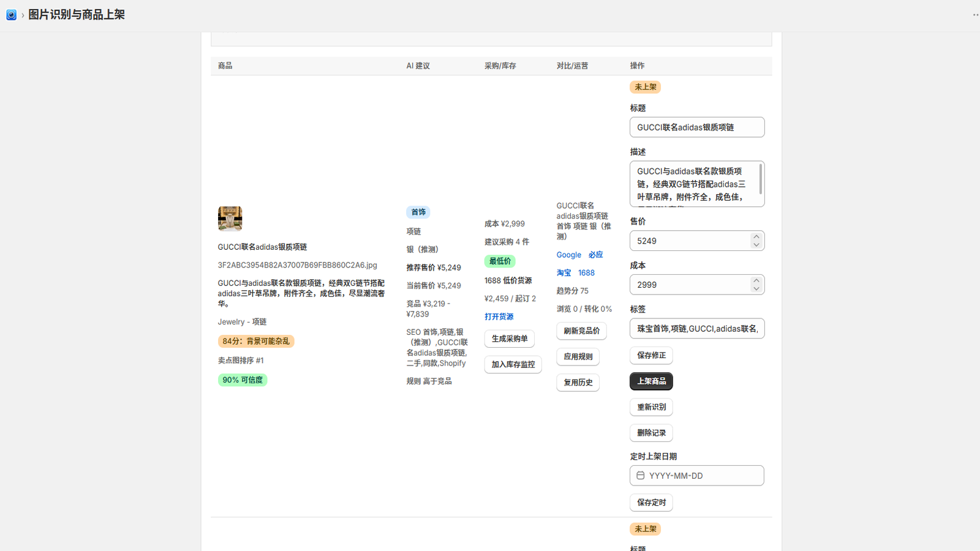Viewport: 980px width, 551px height.
Task: Increase the 售价 value with the up arrow
Action: (x=756, y=237)
